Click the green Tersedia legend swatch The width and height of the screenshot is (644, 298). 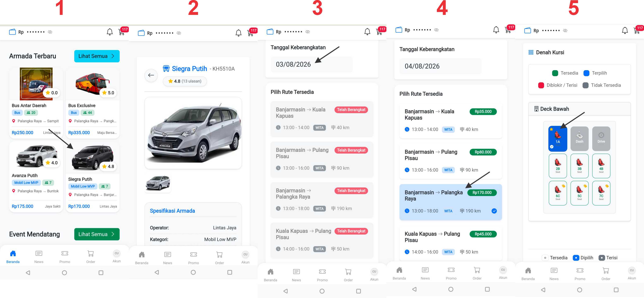(x=555, y=73)
